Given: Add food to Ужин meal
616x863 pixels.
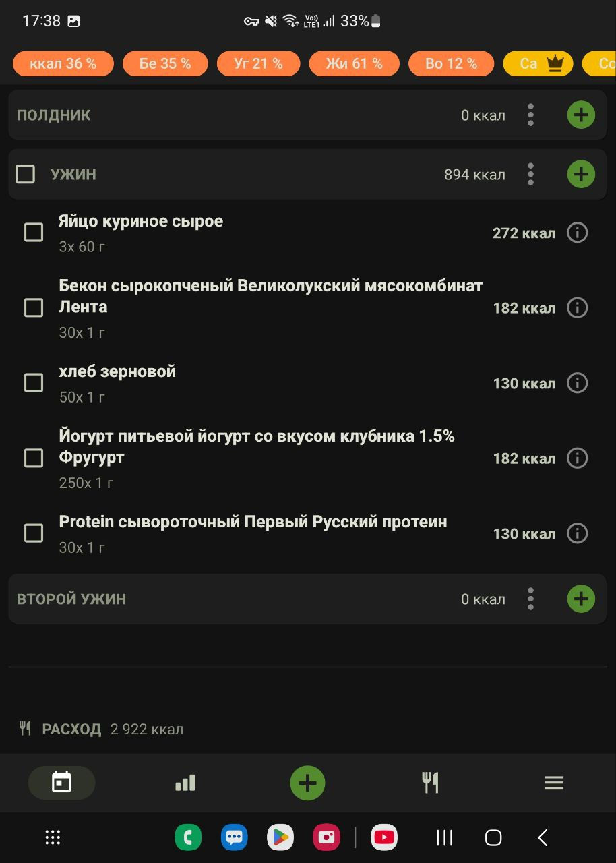Looking at the screenshot, I should pyautogui.click(x=581, y=175).
